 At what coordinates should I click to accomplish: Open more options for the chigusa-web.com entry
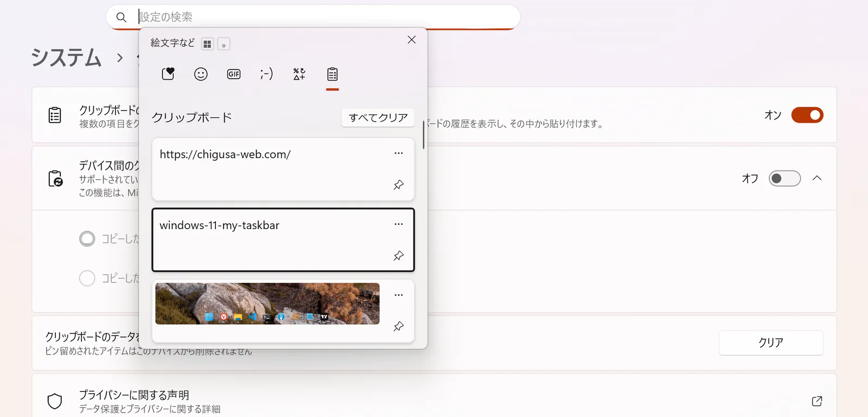pos(399,153)
